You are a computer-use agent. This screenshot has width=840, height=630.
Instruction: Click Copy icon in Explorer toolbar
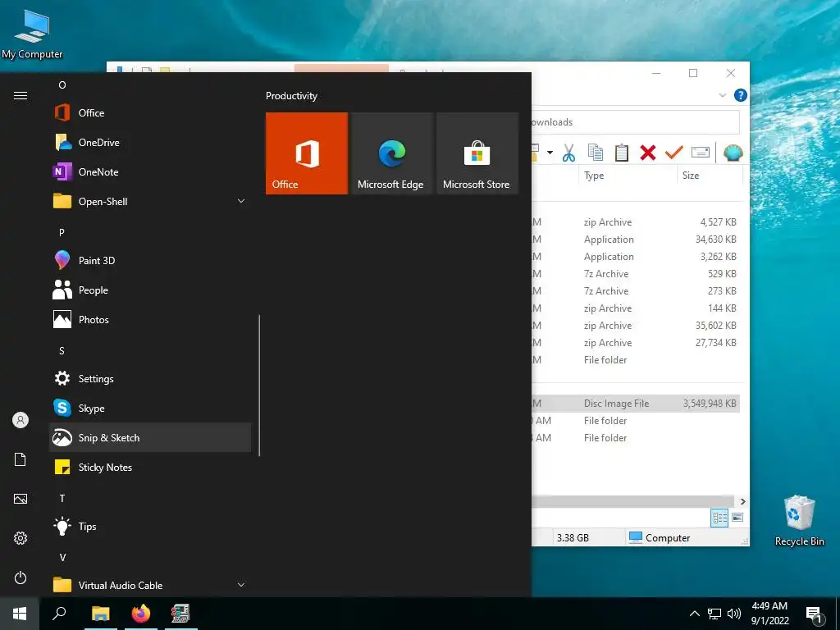(596, 153)
